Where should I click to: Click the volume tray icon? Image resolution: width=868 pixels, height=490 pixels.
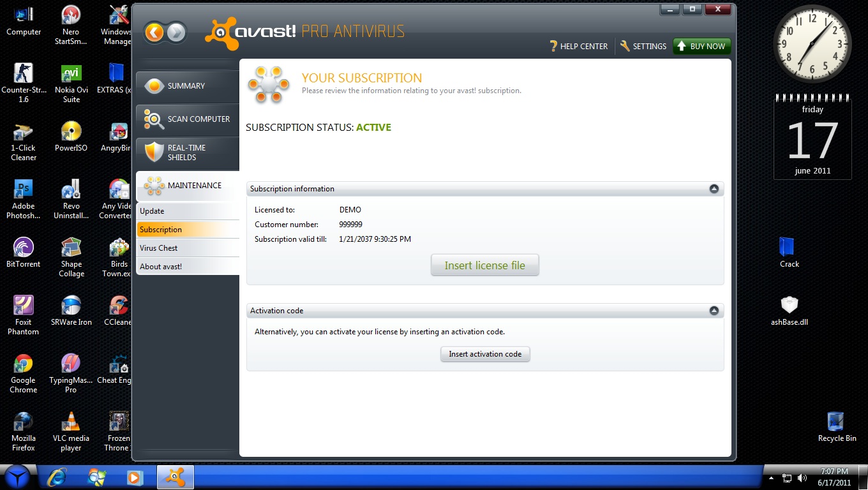[804, 478]
